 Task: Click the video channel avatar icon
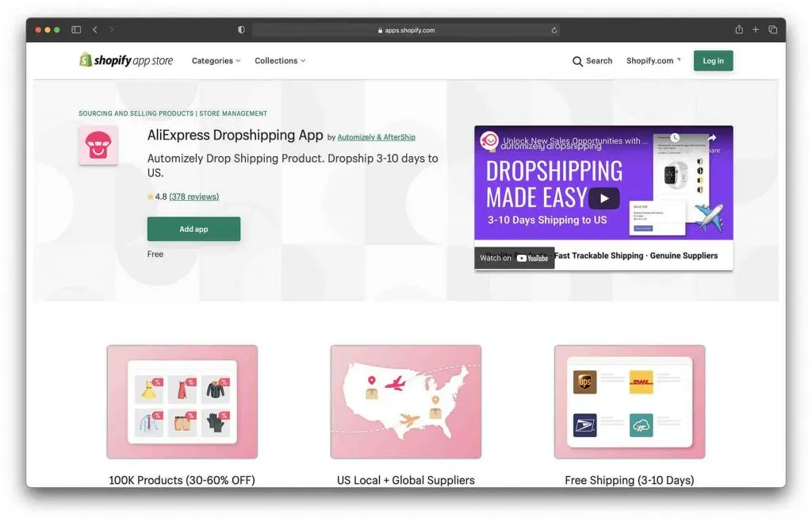pyautogui.click(x=488, y=140)
